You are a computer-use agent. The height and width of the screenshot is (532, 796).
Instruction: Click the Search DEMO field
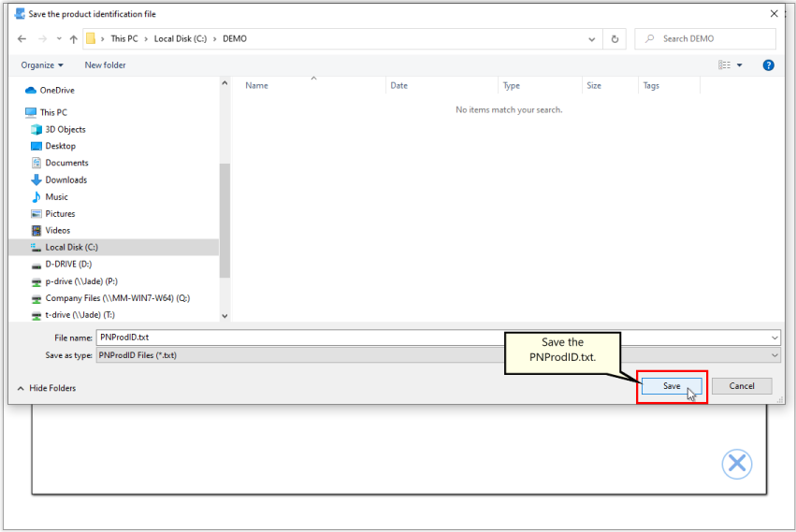705,38
